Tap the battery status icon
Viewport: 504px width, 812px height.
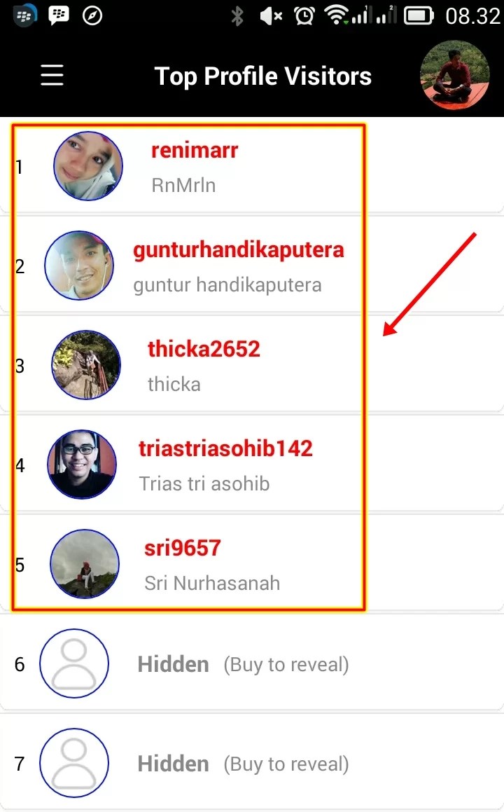click(419, 15)
